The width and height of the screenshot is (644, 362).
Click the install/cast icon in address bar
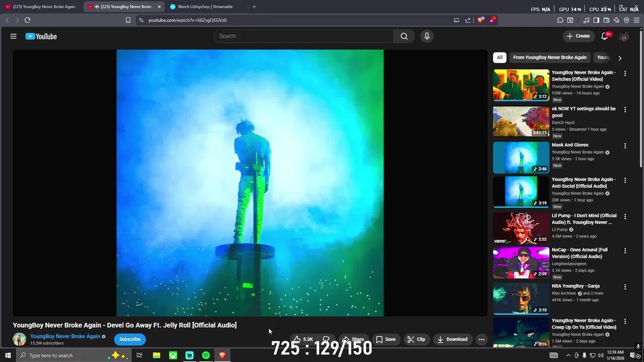tap(456, 20)
